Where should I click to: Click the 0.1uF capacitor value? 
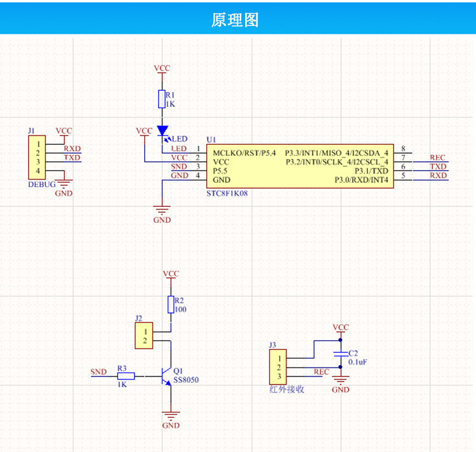pyautogui.click(x=357, y=362)
